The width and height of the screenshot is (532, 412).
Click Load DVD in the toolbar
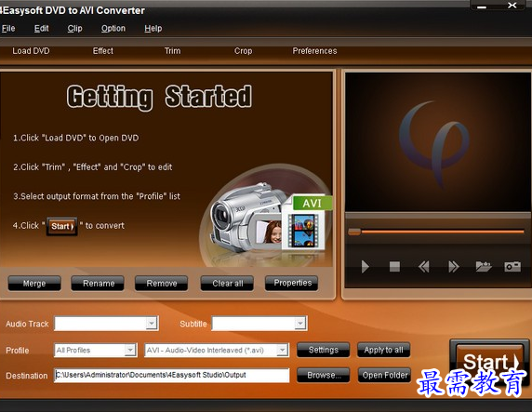pyautogui.click(x=31, y=51)
